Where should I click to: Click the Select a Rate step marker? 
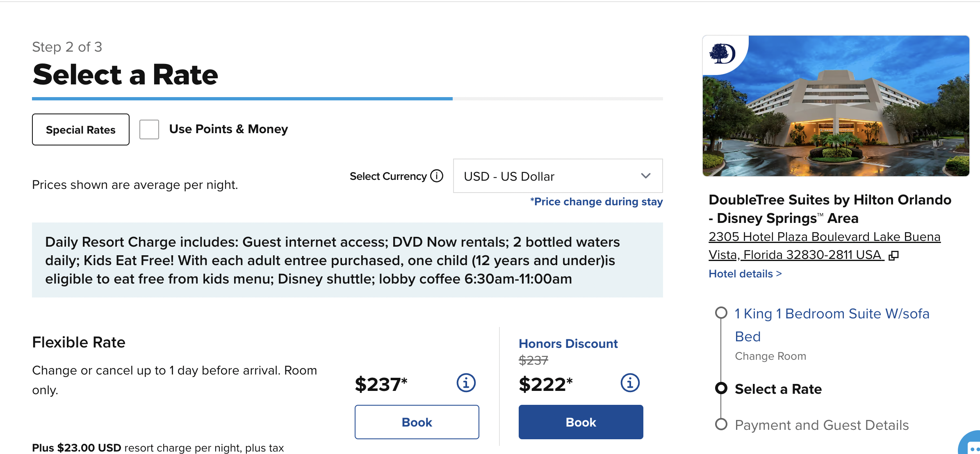721,388
